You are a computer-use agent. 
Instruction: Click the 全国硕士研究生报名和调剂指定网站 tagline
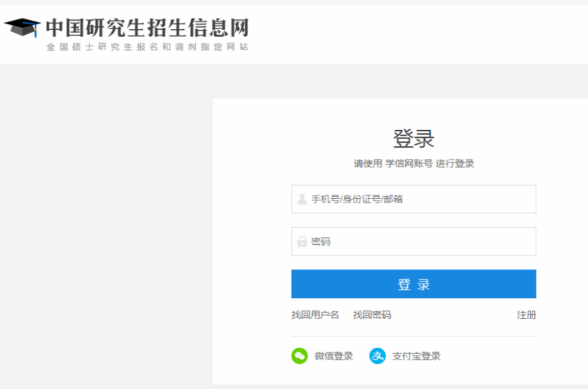147,47
